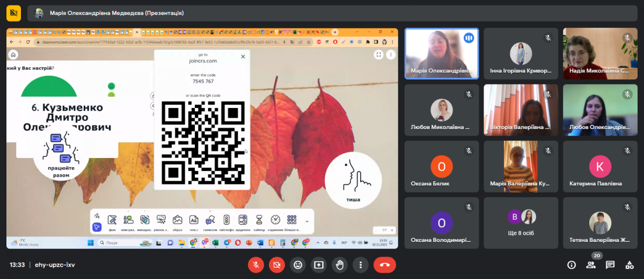Select the traffic light (світлофор) widget
The image size is (644, 279).
pos(226,221)
